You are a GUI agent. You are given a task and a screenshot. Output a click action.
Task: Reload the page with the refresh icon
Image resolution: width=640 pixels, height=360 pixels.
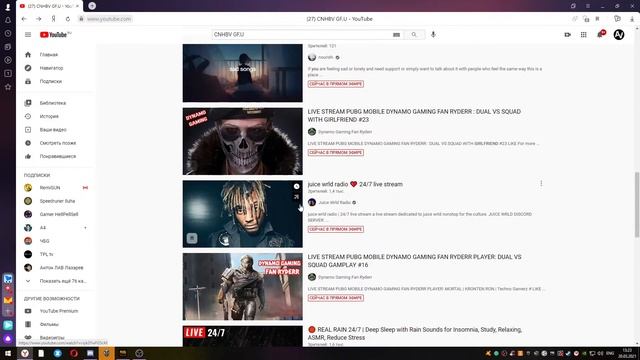68,19
